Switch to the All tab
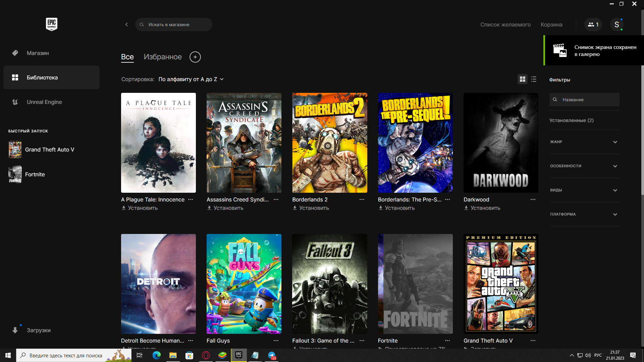This screenshot has height=362, width=644. click(x=127, y=57)
